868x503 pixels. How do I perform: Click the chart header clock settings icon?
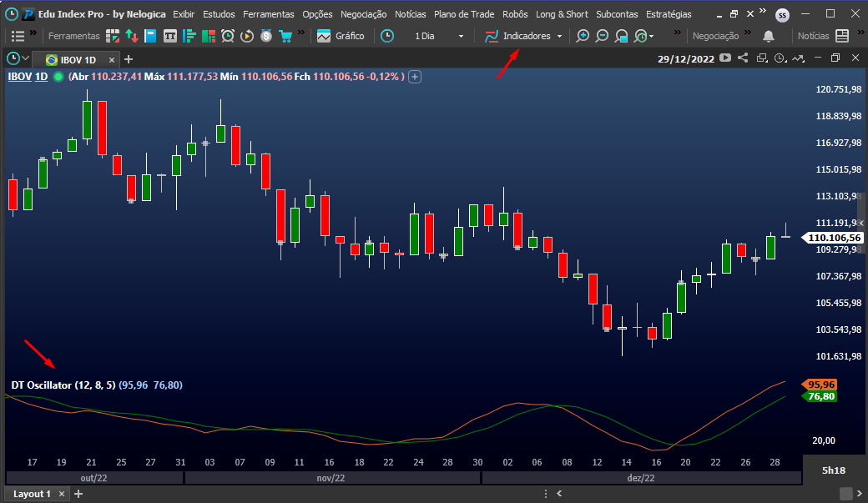click(780, 58)
